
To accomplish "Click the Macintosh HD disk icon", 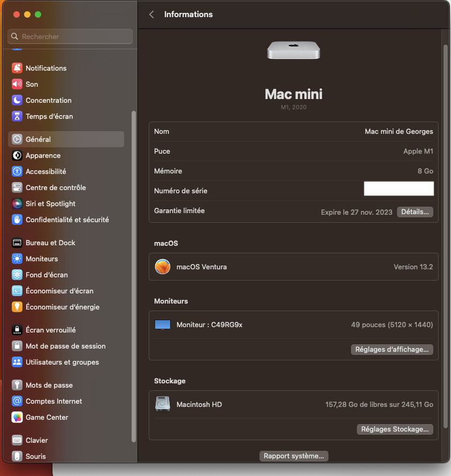I will [x=163, y=404].
